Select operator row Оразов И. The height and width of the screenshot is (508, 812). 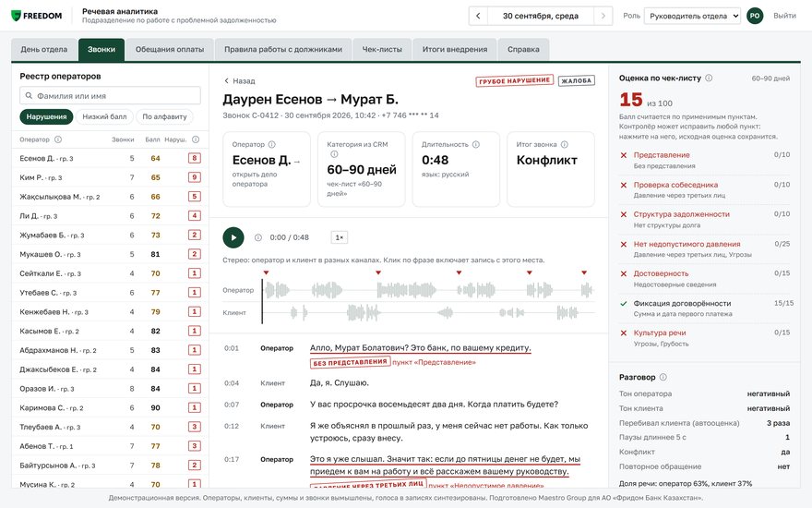110,388
